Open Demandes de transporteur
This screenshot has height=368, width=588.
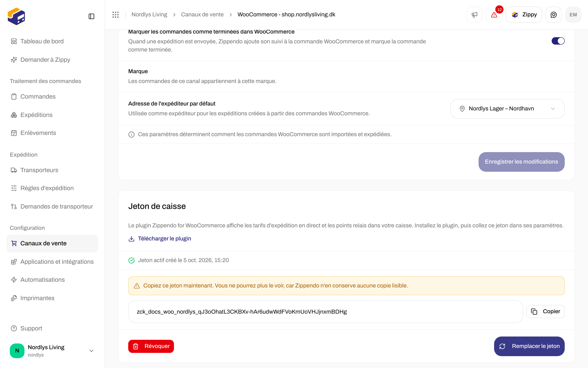click(52, 206)
